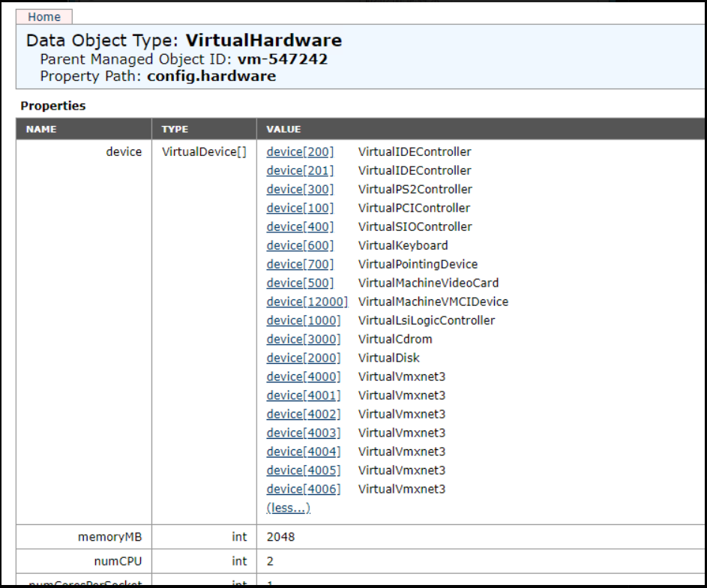
Task: Open device[500] VirtualMachineVideoCard link
Action: pyautogui.click(x=299, y=283)
